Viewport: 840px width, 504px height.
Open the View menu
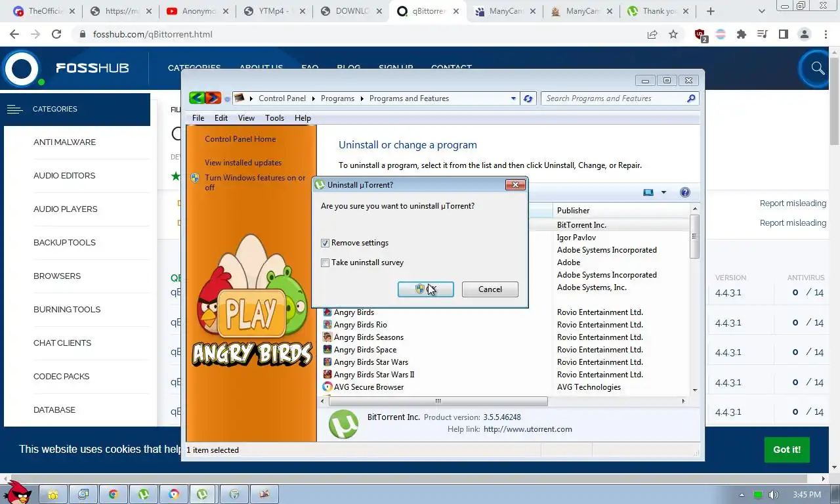coord(246,118)
